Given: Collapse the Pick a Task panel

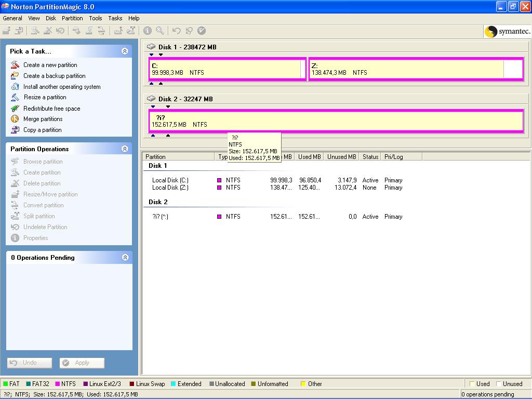Looking at the screenshot, I should pos(125,51).
